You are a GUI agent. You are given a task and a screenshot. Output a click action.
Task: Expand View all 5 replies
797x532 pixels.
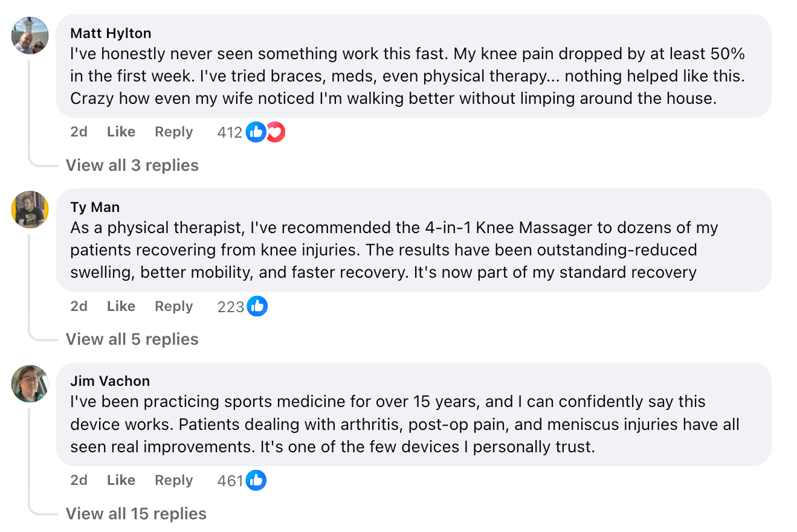tap(132, 339)
